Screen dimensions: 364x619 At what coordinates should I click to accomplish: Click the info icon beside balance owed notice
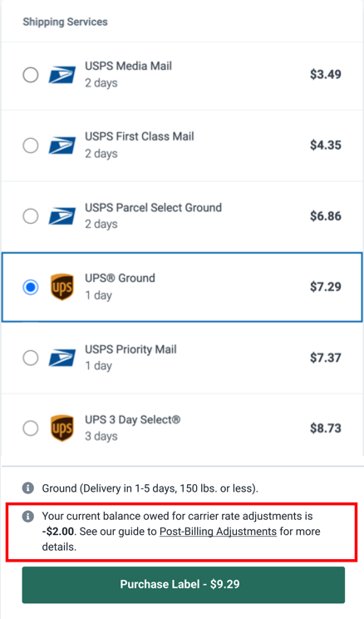coord(27,516)
